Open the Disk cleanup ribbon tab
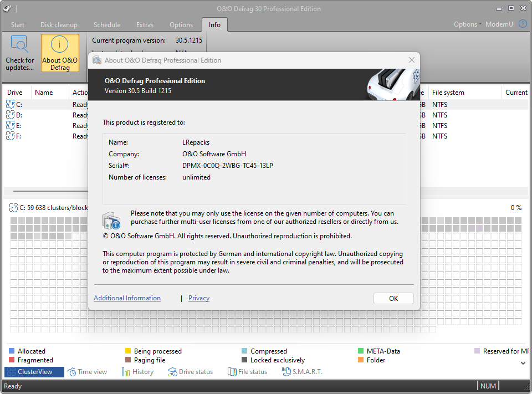Image resolution: width=532 pixels, height=394 pixels. pyautogui.click(x=59, y=25)
